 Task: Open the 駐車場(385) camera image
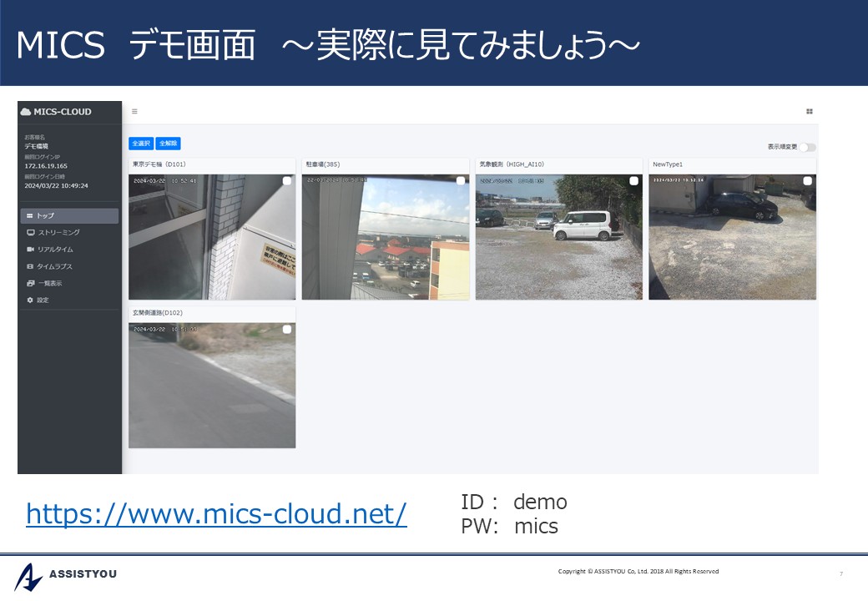386,237
